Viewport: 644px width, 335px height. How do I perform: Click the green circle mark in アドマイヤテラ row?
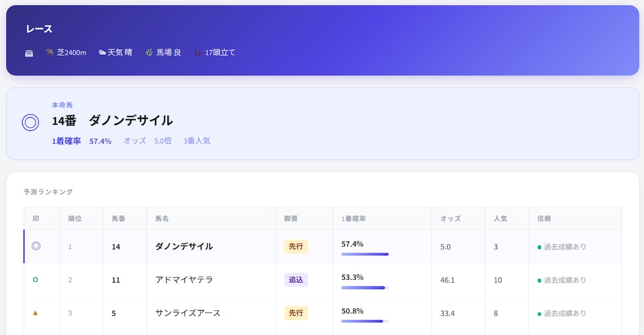[x=35, y=280]
